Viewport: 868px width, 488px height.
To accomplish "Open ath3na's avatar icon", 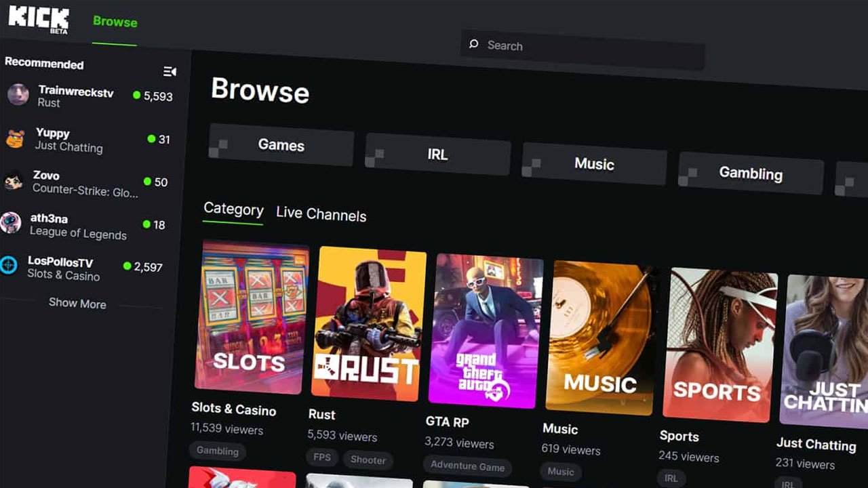I will 10,222.
